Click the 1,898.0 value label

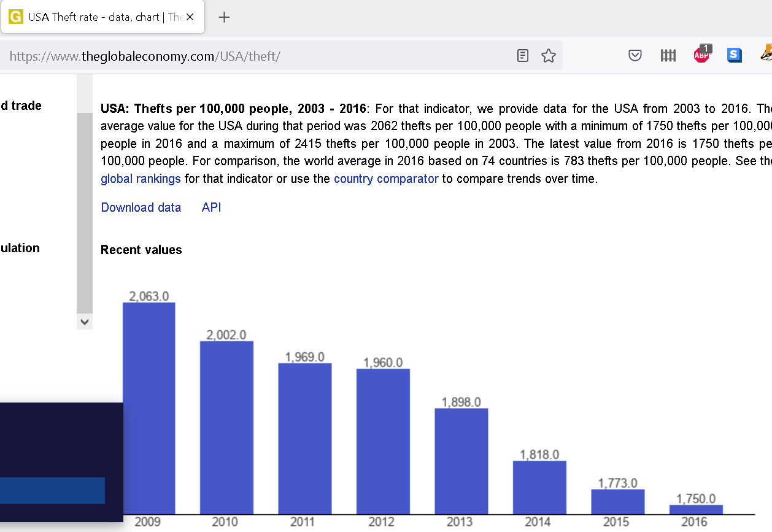tap(461, 402)
